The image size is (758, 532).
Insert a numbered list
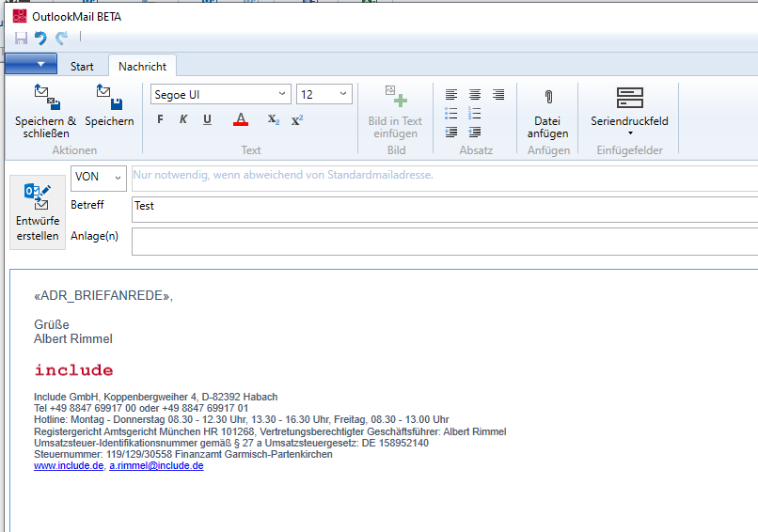[x=475, y=114]
